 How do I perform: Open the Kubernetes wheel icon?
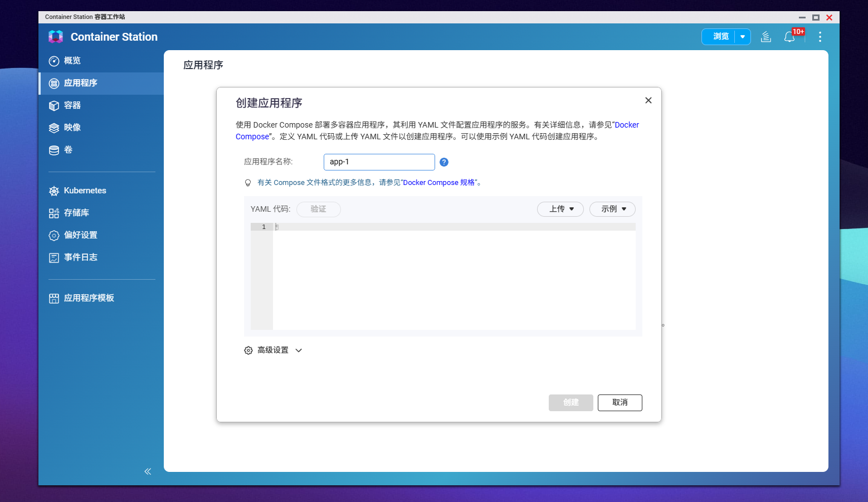point(54,191)
